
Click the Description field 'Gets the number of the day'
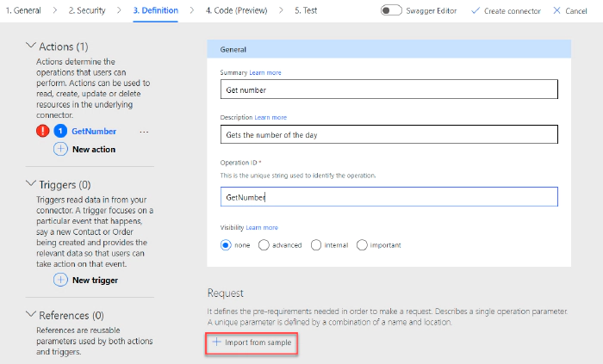(389, 134)
